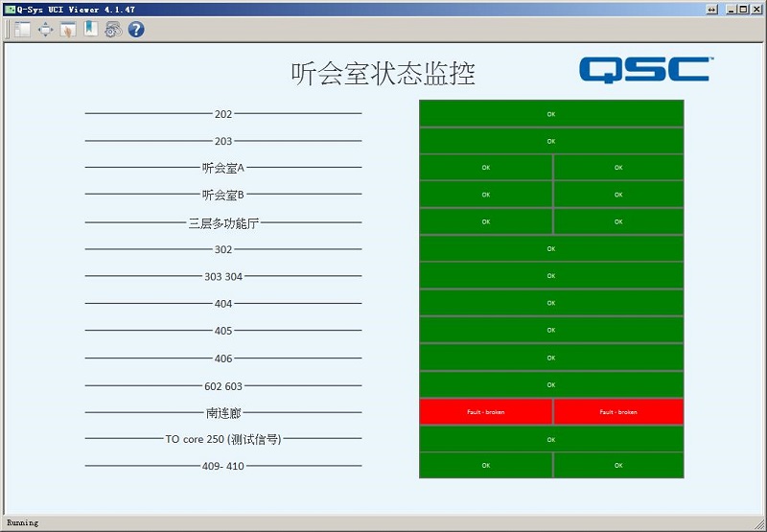Click left OK status of 听会室A
This screenshot has height=532, width=767.
[486, 167]
